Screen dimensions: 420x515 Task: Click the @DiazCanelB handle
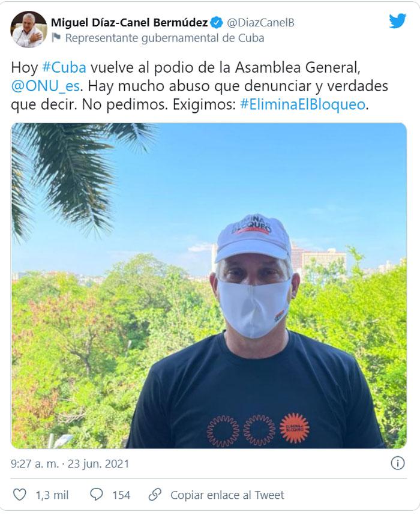click(260, 23)
